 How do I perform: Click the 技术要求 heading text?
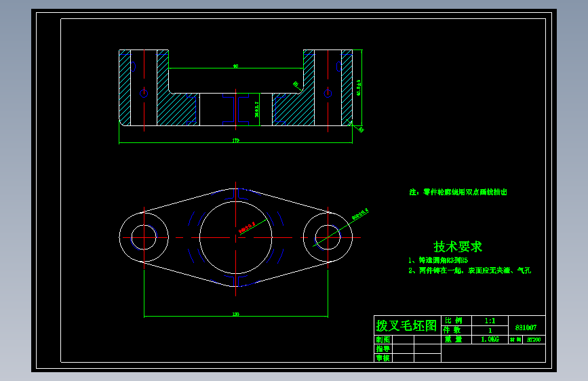click(458, 247)
